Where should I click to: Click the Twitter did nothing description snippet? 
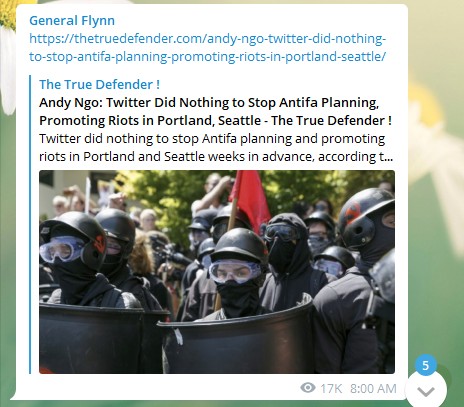(216, 147)
